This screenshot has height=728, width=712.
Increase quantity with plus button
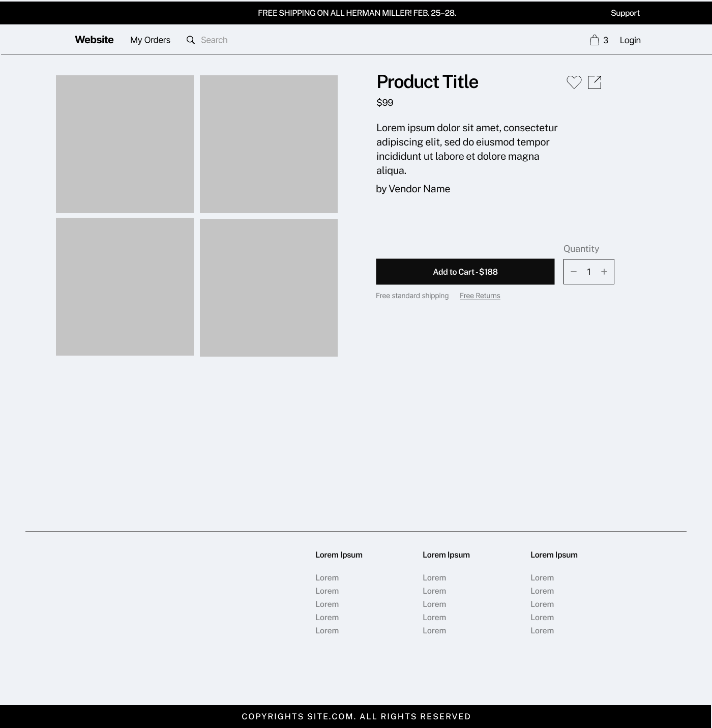coord(604,272)
